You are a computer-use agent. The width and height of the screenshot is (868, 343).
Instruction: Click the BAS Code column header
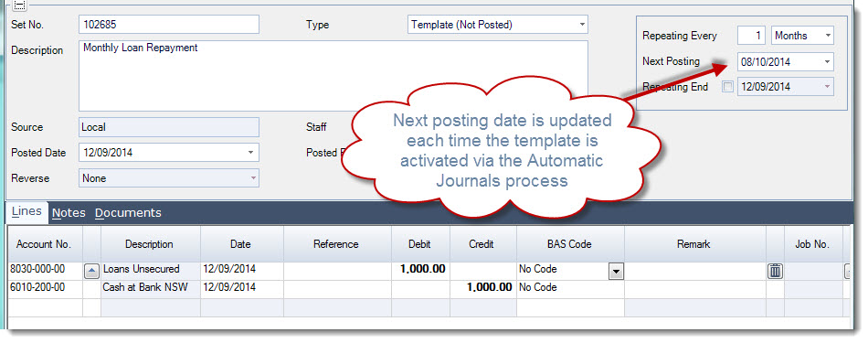pos(570,244)
